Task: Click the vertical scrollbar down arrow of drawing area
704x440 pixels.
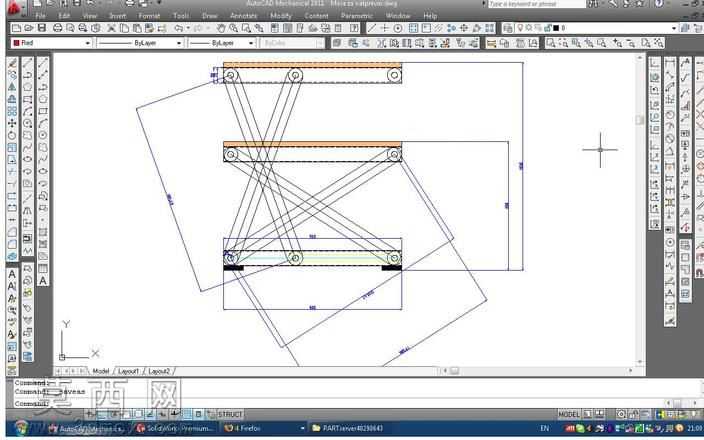Action: [x=641, y=362]
